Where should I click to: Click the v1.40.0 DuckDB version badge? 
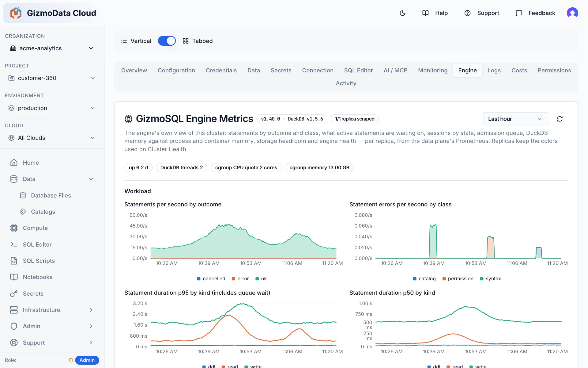point(292,119)
